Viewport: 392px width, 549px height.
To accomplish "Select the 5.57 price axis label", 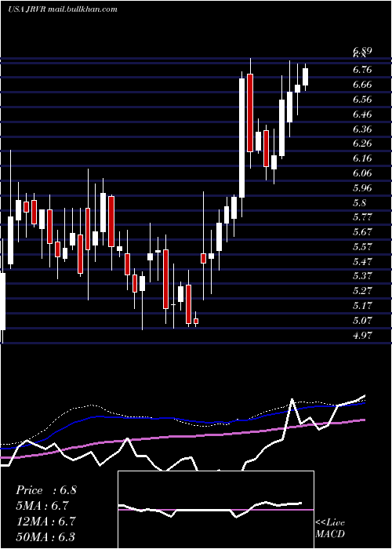I will coord(362,247).
